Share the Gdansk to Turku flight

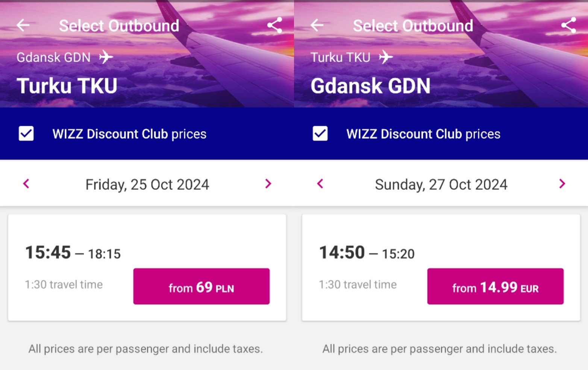tap(275, 25)
